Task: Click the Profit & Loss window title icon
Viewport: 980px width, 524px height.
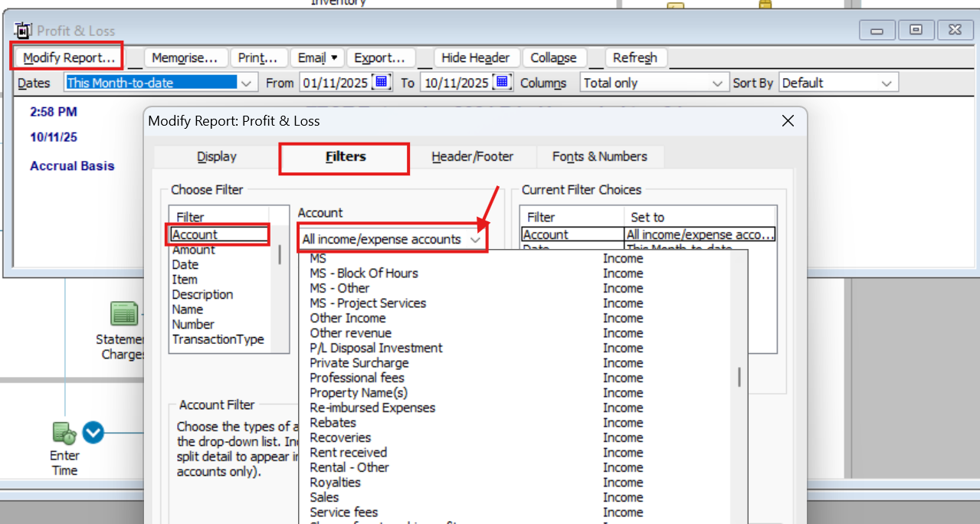Action: [x=24, y=31]
